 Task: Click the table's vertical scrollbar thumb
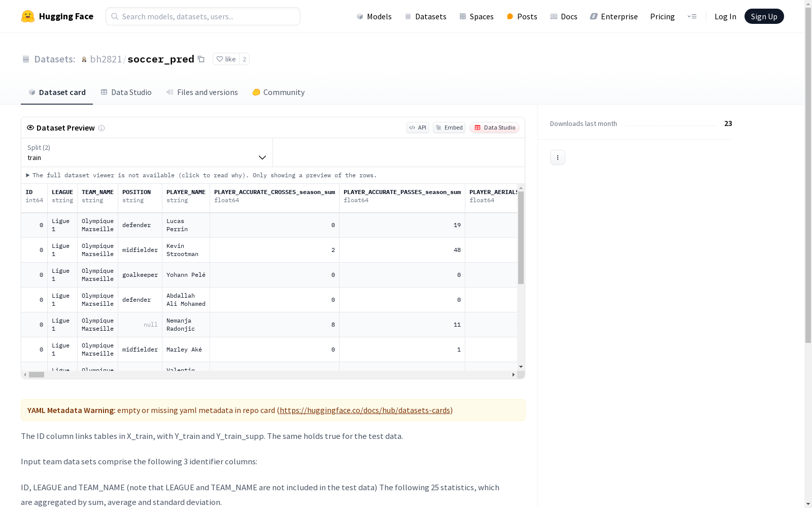(521, 237)
